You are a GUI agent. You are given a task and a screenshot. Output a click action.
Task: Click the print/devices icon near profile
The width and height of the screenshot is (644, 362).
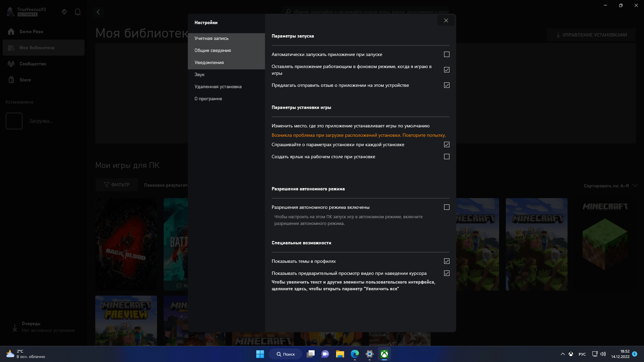click(64, 12)
